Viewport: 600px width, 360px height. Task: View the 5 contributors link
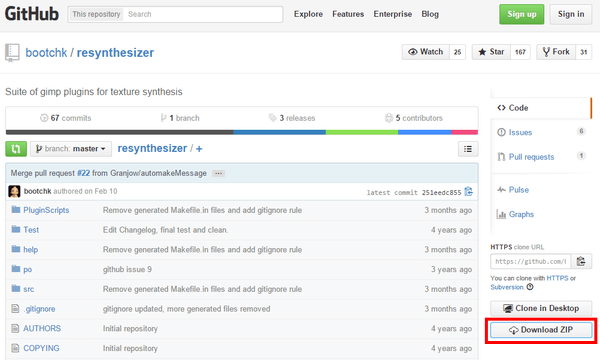pos(414,118)
